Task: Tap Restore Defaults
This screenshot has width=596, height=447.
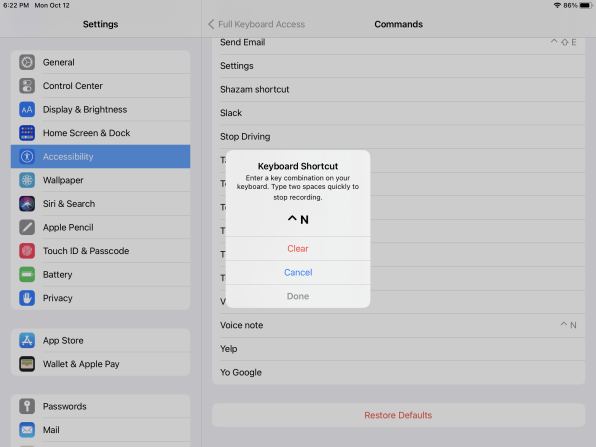Action: pyautogui.click(x=398, y=415)
